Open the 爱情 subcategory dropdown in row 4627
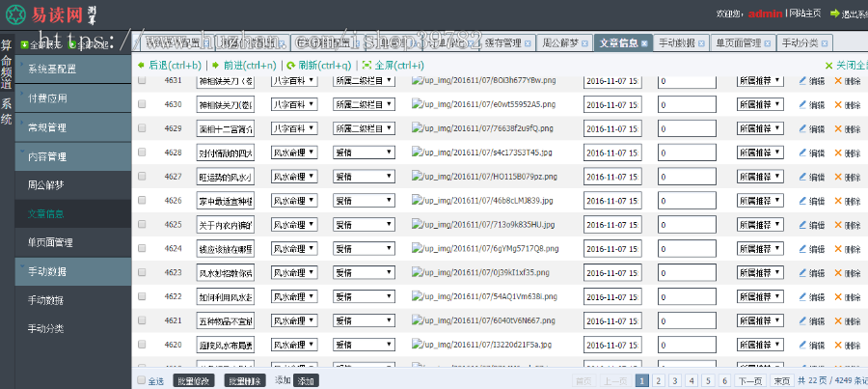This screenshot has width=868, height=389. point(364,177)
